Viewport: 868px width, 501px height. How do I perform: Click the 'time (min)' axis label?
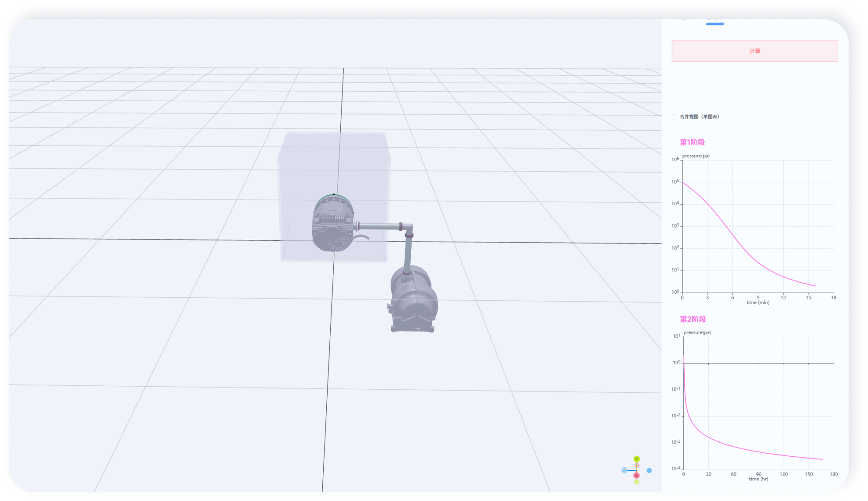pyautogui.click(x=758, y=302)
